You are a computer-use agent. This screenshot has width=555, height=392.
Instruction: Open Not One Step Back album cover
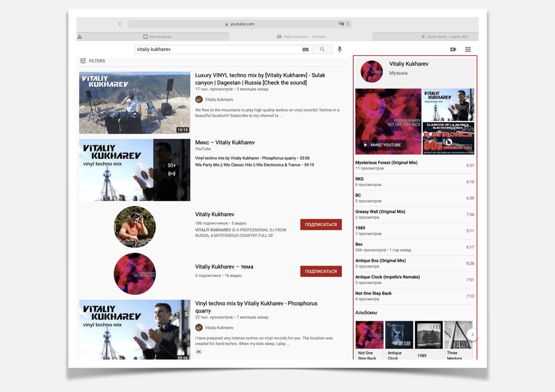pos(370,335)
